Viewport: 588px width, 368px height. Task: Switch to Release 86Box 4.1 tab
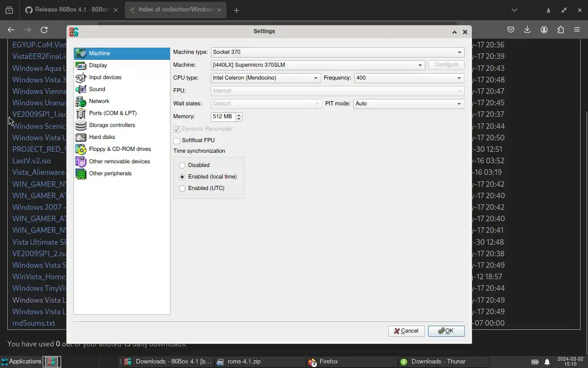(x=71, y=10)
